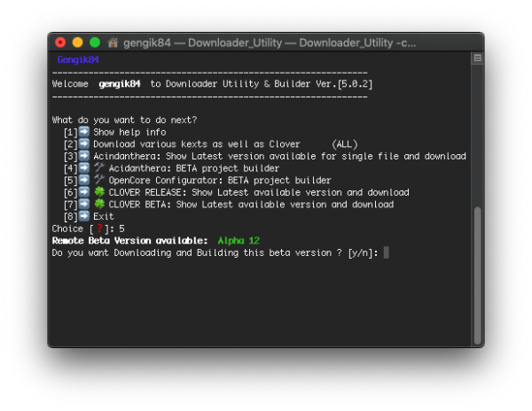The height and width of the screenshot is (411, 532).
Task: Click the arrow icon beside option [3]
Action: 84,156
